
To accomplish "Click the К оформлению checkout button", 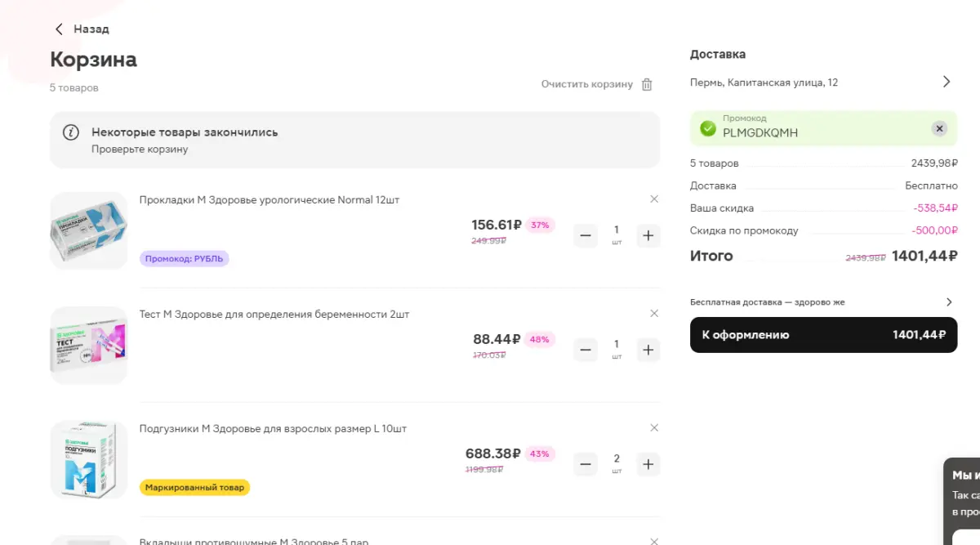I will point(823,334).
